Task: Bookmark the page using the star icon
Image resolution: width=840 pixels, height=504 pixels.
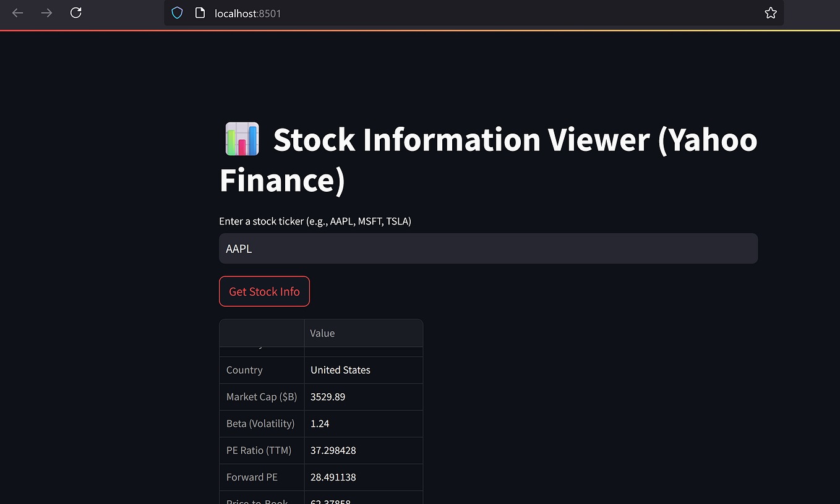Action: coord(771,12)
